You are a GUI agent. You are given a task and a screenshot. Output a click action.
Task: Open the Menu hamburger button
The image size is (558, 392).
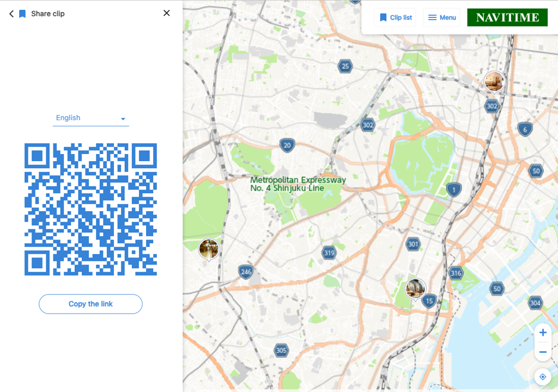pyautogui.click(x=441, y=17)
